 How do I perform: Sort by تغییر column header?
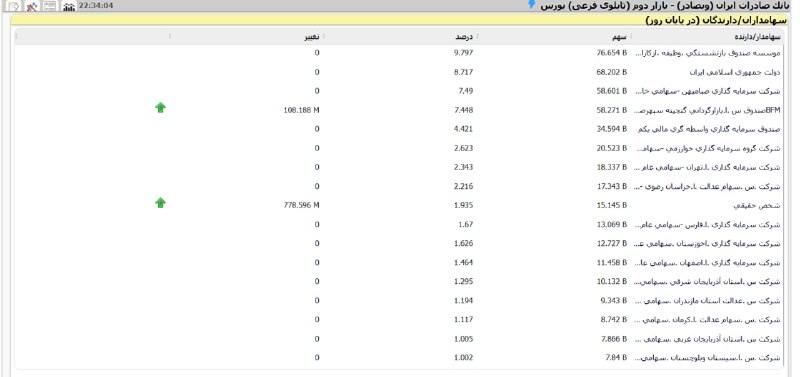[x=312, y=37]
